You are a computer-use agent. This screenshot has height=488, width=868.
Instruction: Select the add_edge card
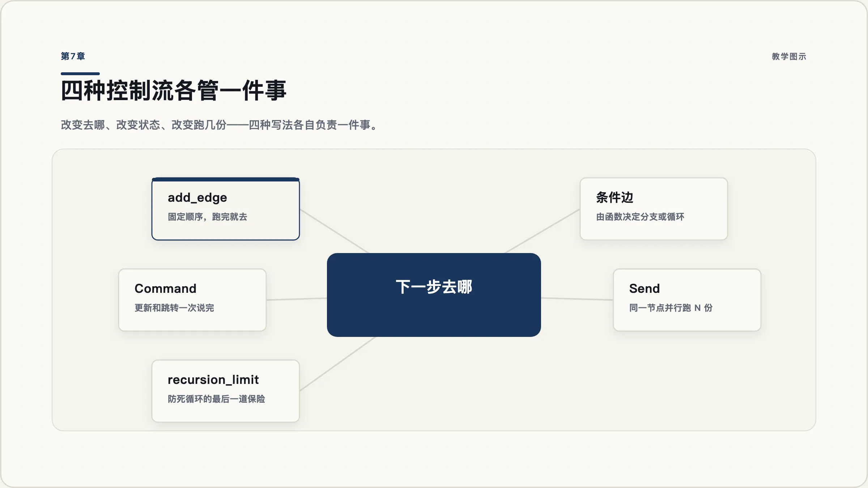point(226,209)
